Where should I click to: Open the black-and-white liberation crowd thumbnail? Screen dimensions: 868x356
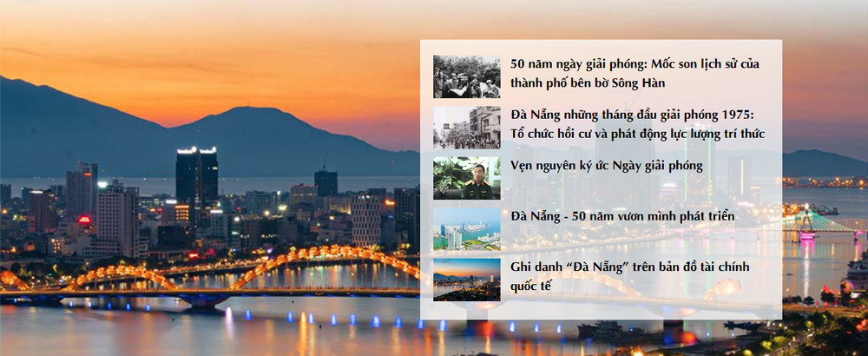tap(466, 76)
